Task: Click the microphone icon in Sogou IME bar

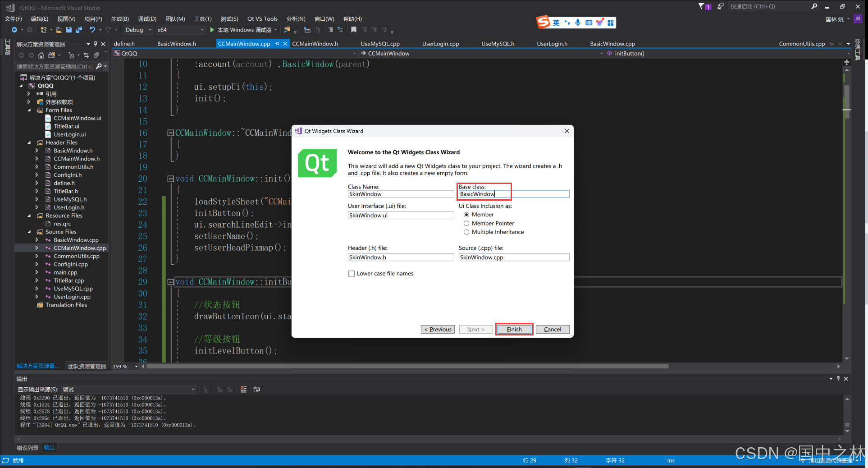Action: click(x=578, y=23)
